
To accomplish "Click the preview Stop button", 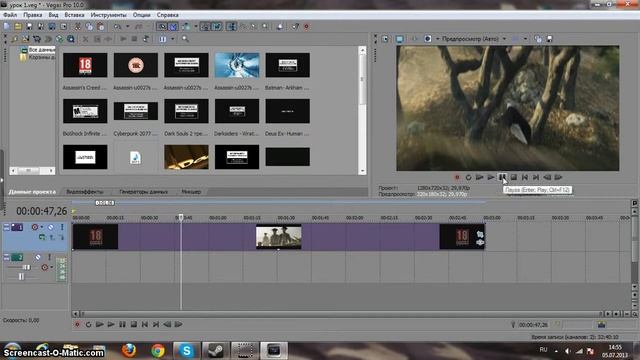I will click(513, 178).
